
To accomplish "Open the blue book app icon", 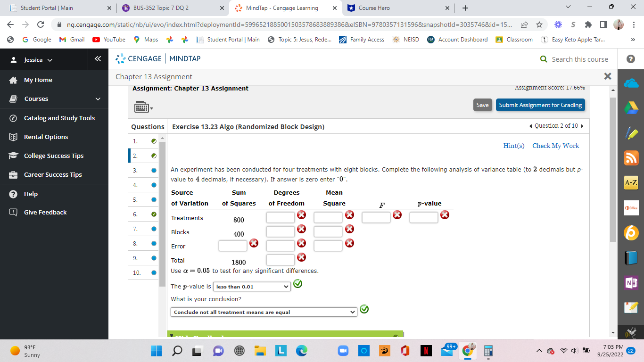I will [x=631, y=257].
